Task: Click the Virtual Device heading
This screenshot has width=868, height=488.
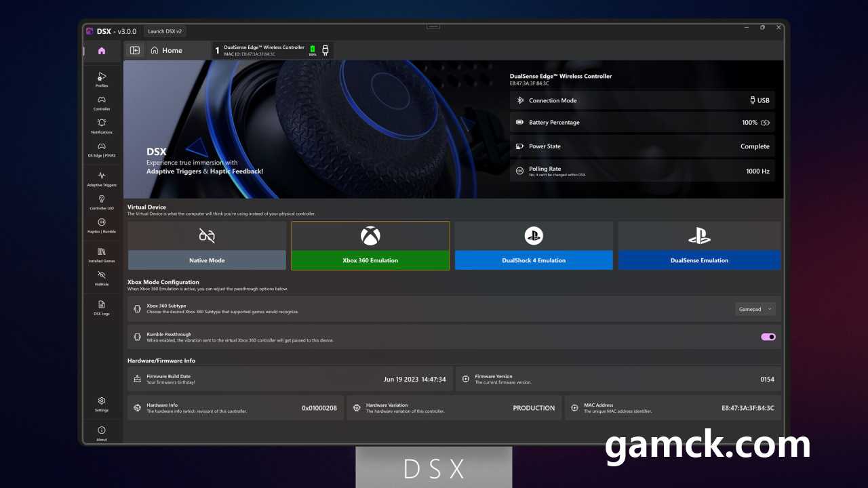Action: click(x=146, y=207)
